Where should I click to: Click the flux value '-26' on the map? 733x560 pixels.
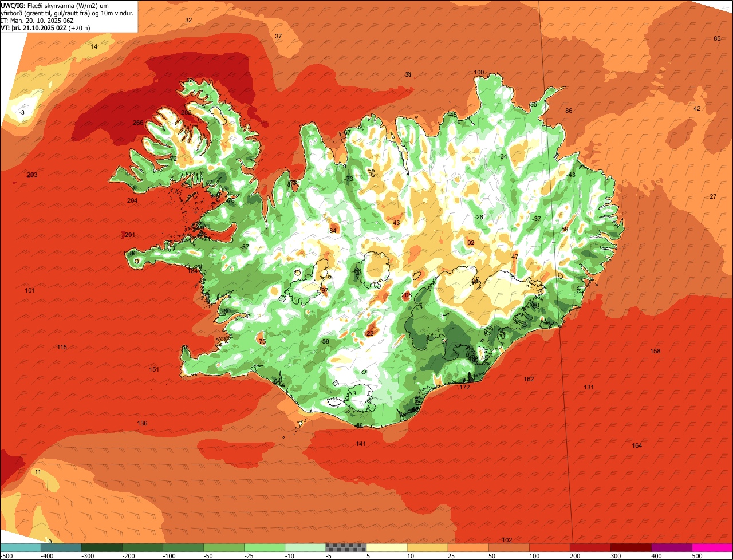(479, 217)
